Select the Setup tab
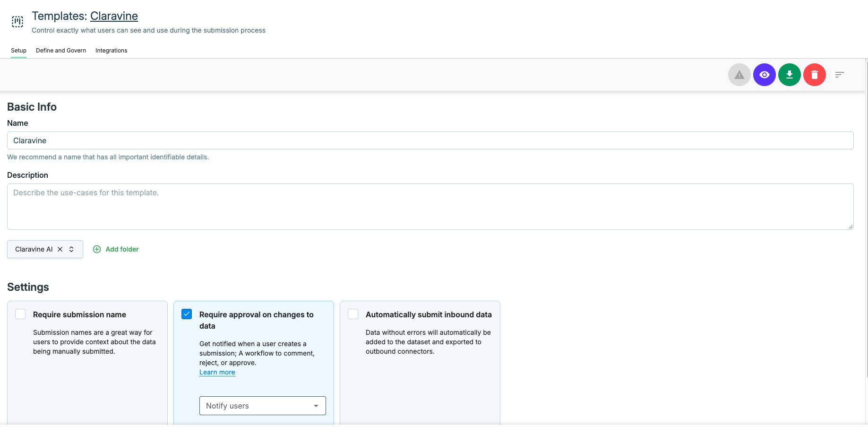Screen dimensions: 868x427 point(18,51)
